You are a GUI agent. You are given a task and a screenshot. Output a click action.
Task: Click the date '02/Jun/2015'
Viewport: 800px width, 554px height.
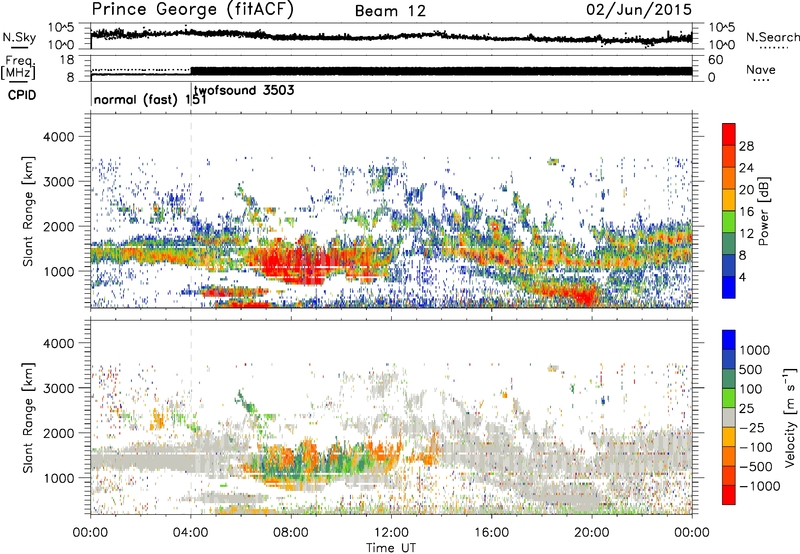639,10
